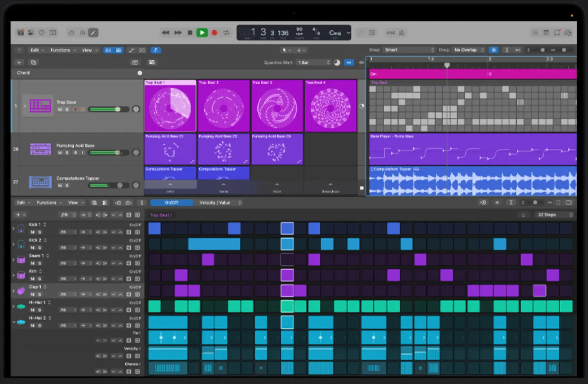Click the Forward transport button

click(178, 33)
